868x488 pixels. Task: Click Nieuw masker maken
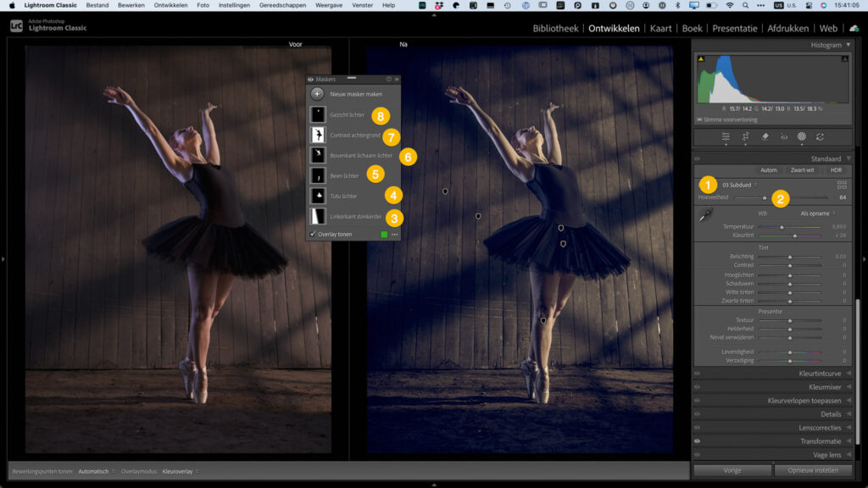(x=356, y=94)
